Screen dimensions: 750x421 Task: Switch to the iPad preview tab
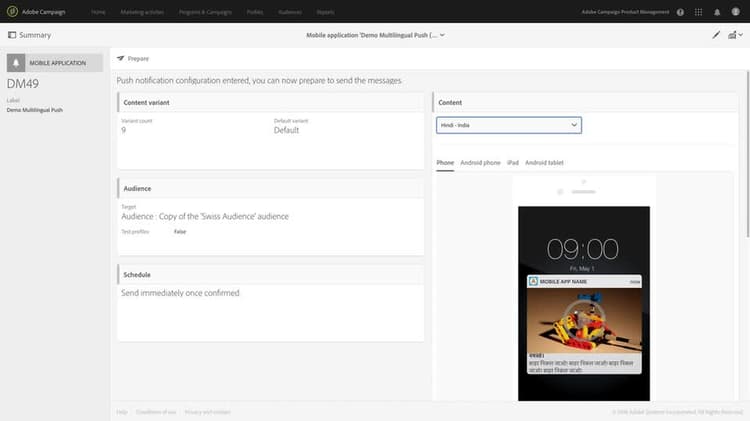[513, 163]
